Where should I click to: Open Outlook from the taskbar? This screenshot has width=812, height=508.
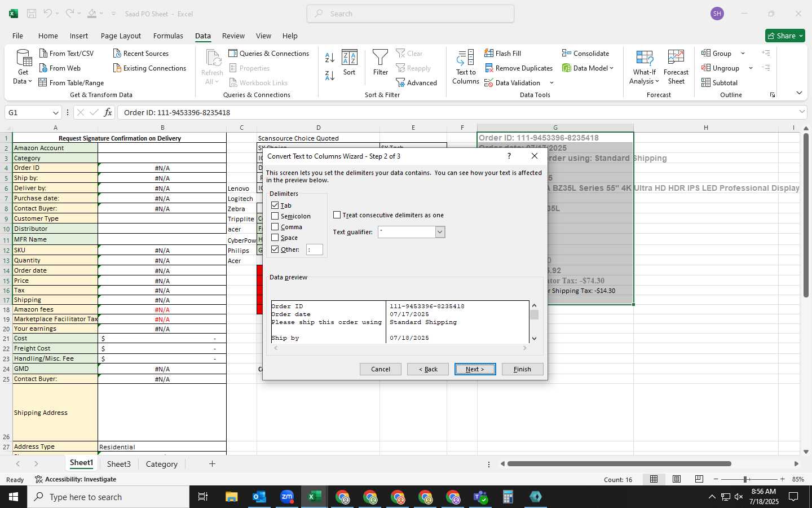point(259,497)
